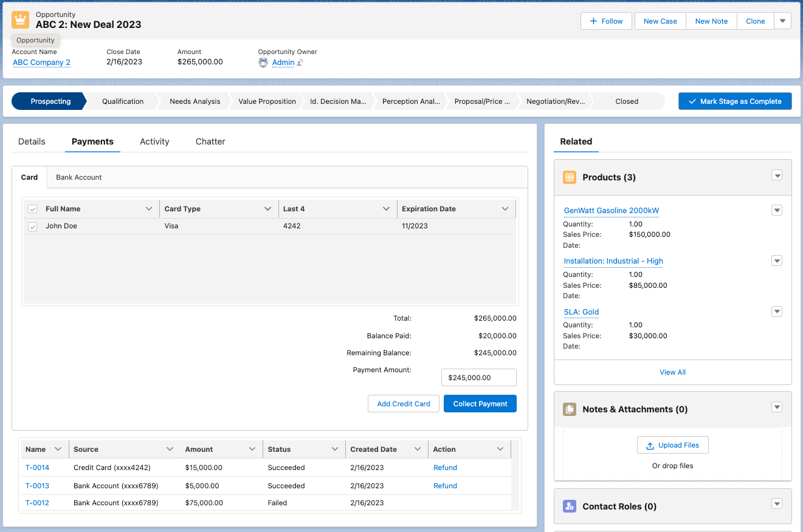Open the SLA: Gold row actions dropdown
This screenshot has width=803, height=532.
[x=777, y=311]
